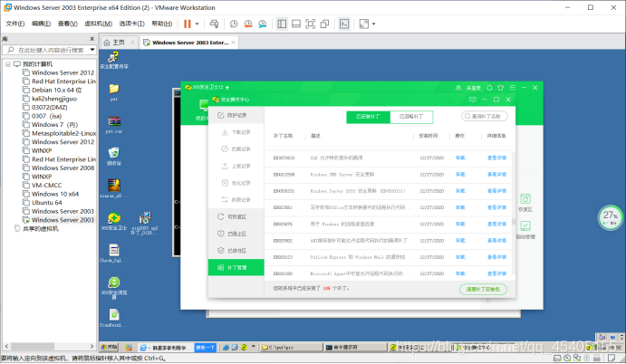Revert the VM to its snapshot
Viewport: 626px width, 364px height.
pyautogui.click(x=248, y=24)
